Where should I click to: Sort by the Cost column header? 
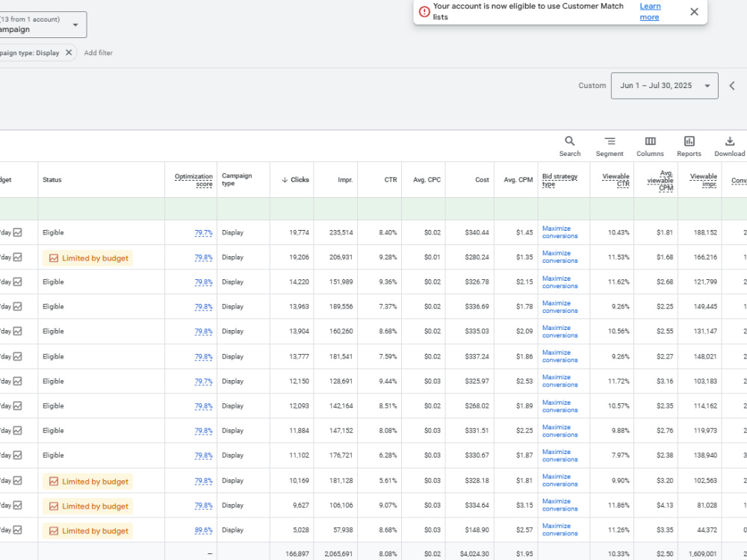pos(482,179)
